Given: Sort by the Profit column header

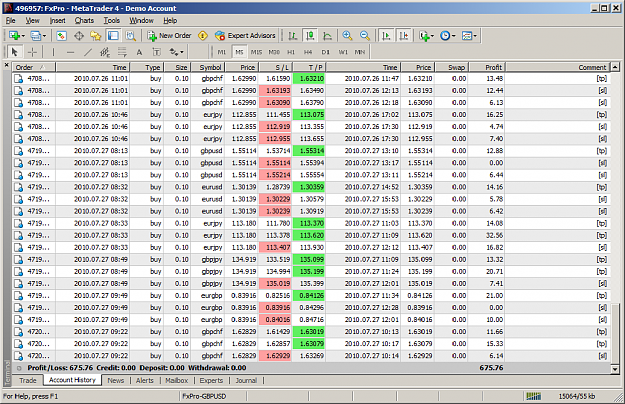Looking at the screenshot, I should [x=487, y=67].
